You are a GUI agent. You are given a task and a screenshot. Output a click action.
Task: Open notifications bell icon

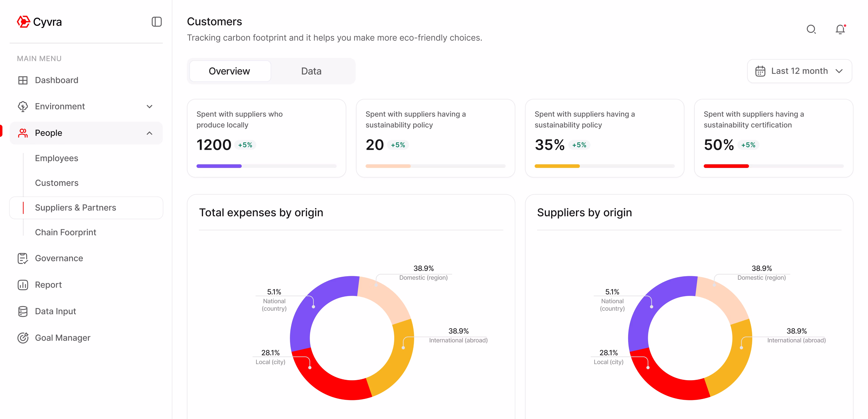[840, 30]
